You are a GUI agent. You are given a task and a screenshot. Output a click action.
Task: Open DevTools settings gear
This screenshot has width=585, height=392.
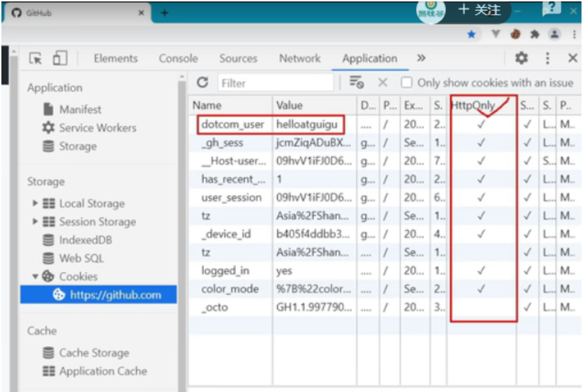point(521,59)
